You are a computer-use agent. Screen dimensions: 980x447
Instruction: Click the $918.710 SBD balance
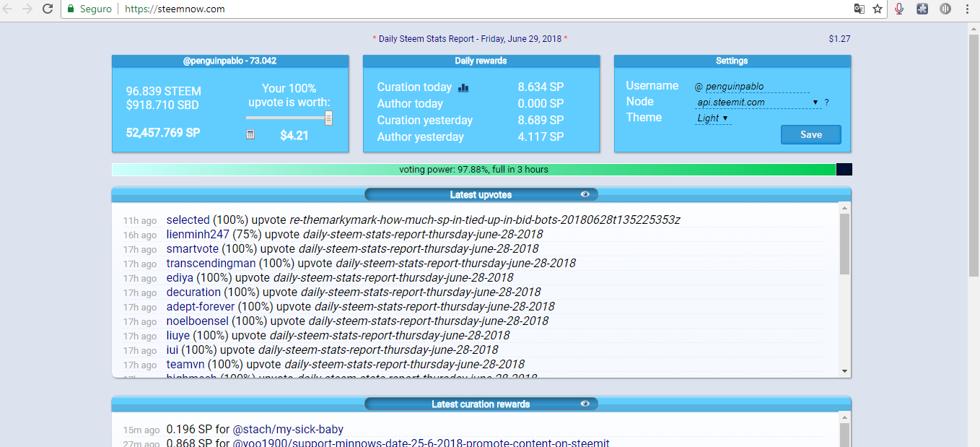pyautogui.click(x=162, y=105)
